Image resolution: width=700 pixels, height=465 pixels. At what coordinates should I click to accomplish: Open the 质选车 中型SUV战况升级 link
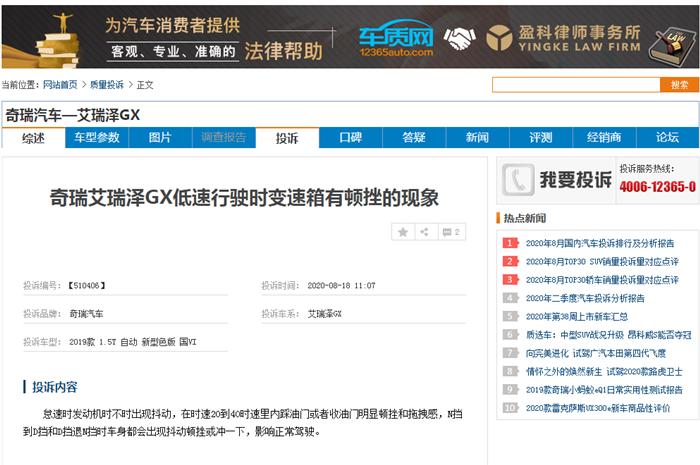(x=608, y=335)
